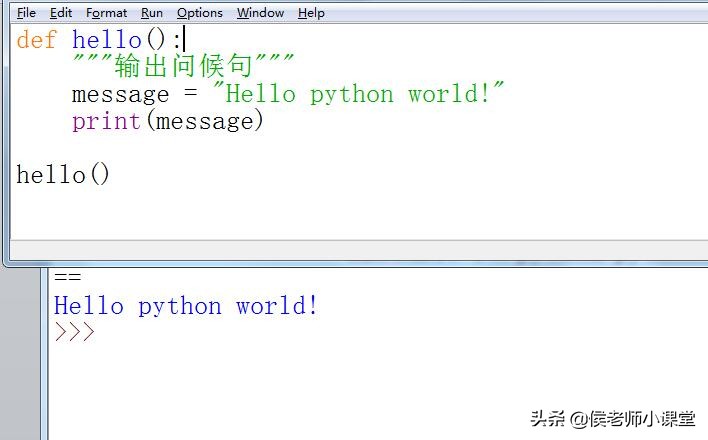The image size is (708, 440).
Task: Click the 'hello()' call line at bottom of editor
Action: click(x=63, y=174)
